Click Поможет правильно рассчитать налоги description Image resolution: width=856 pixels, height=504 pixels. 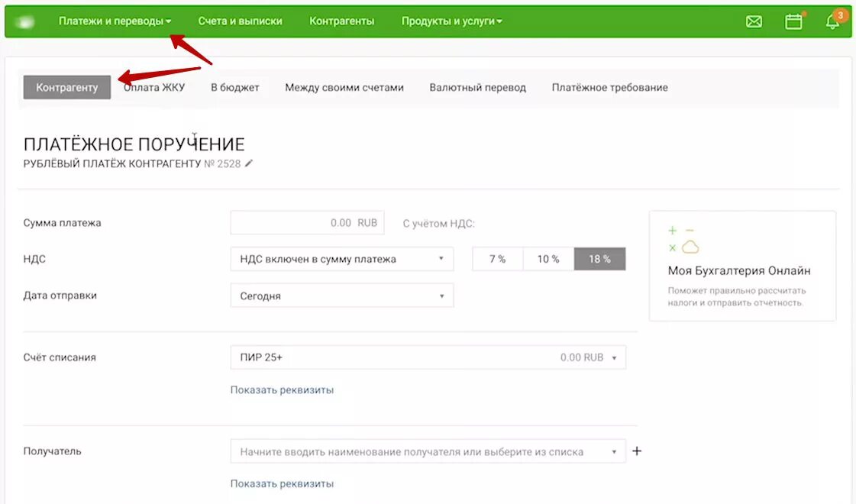point(736,296)
